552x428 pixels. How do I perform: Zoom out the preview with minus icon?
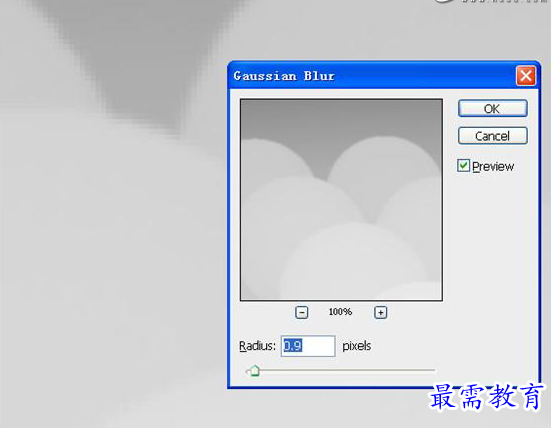pyautogui.click(x=301, y=312)
